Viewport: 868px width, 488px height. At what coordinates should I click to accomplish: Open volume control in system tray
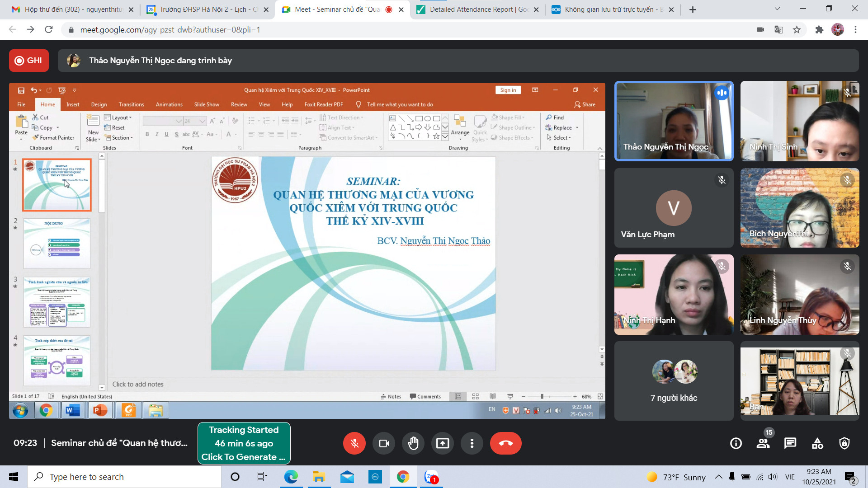(x=773, y=477)
